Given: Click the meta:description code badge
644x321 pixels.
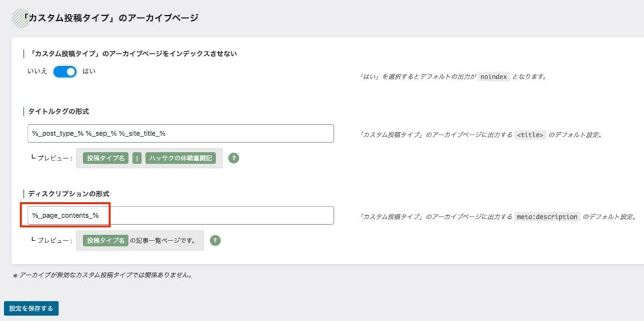Looking at the screenshot, I should click(547, 217).
